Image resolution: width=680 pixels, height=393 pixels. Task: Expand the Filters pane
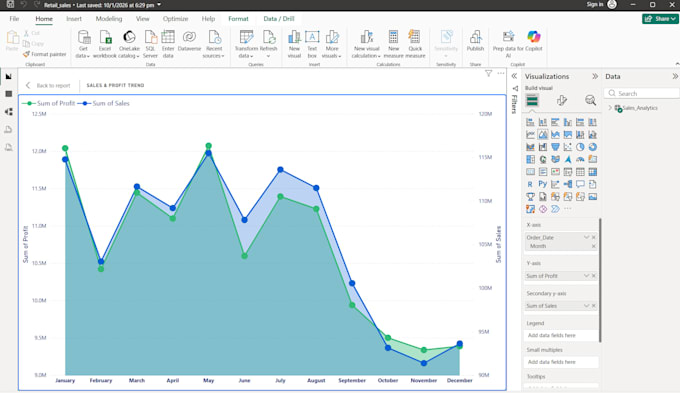[x=514, y=76]
